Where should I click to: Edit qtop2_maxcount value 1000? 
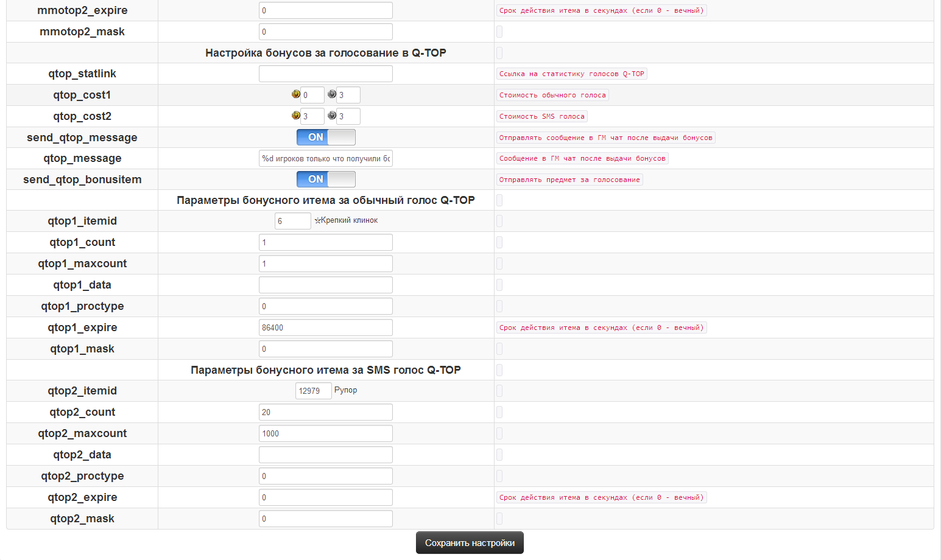tap(326, 433)
